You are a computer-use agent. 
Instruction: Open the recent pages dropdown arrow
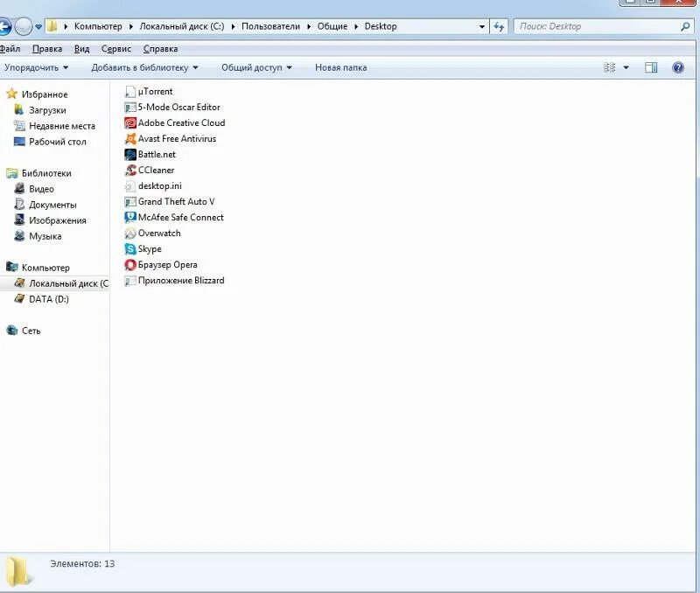38,27
